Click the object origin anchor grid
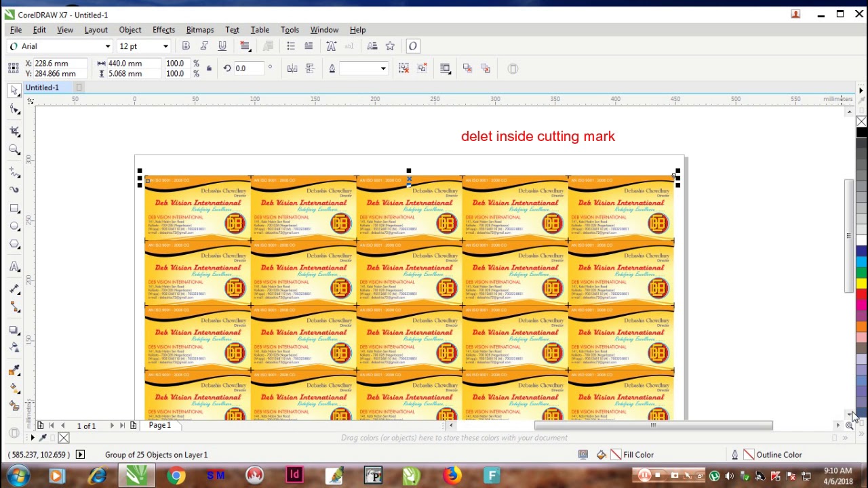Screen dimensions: 868x488 coord(13,68)
